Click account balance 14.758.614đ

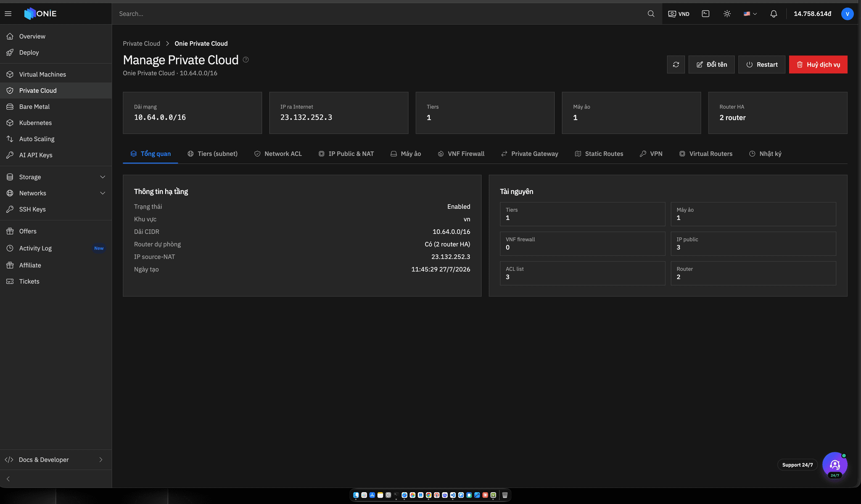click(x=812, y=14)
